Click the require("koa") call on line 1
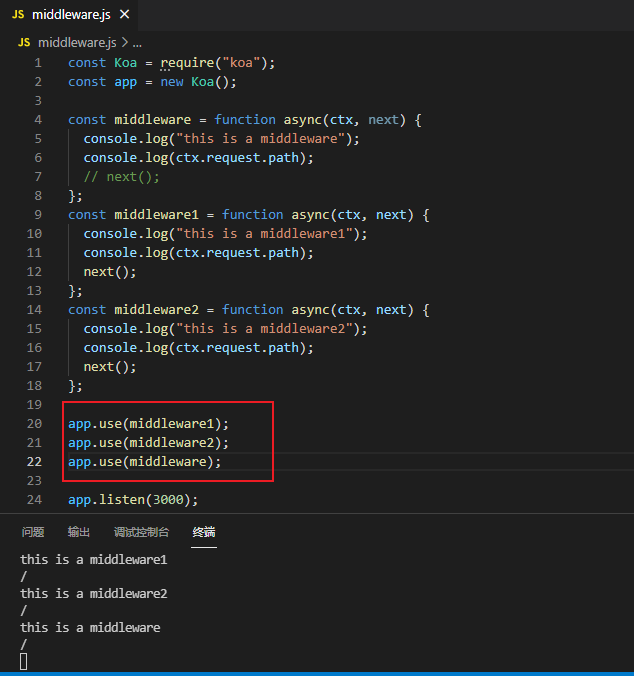634x676 pixels. pos(213,63)
